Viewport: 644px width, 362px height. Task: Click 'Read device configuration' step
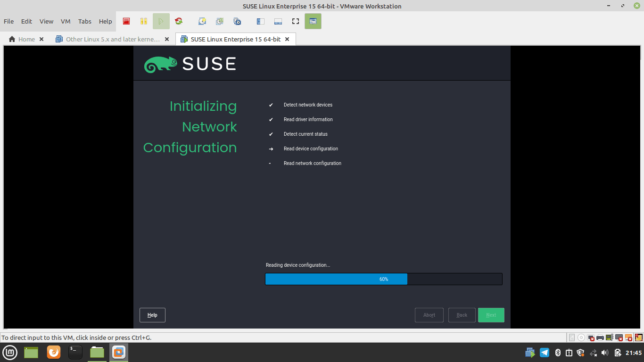(x=311, y=148)
